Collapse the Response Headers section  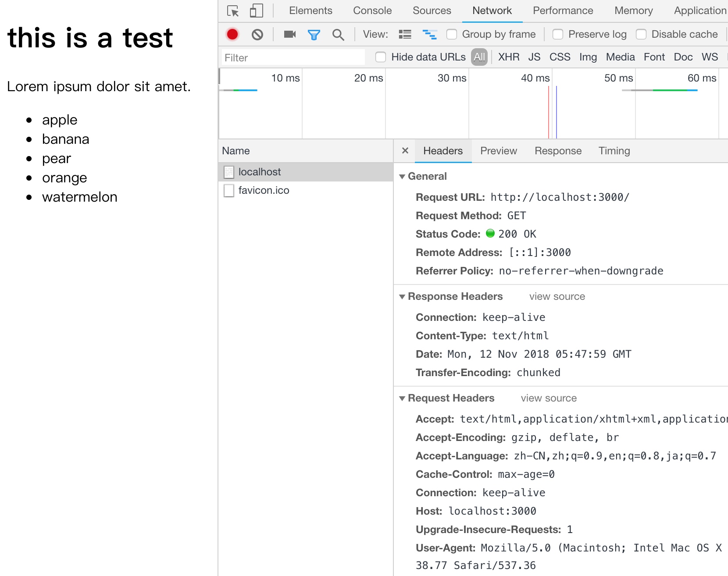[402, 297]
